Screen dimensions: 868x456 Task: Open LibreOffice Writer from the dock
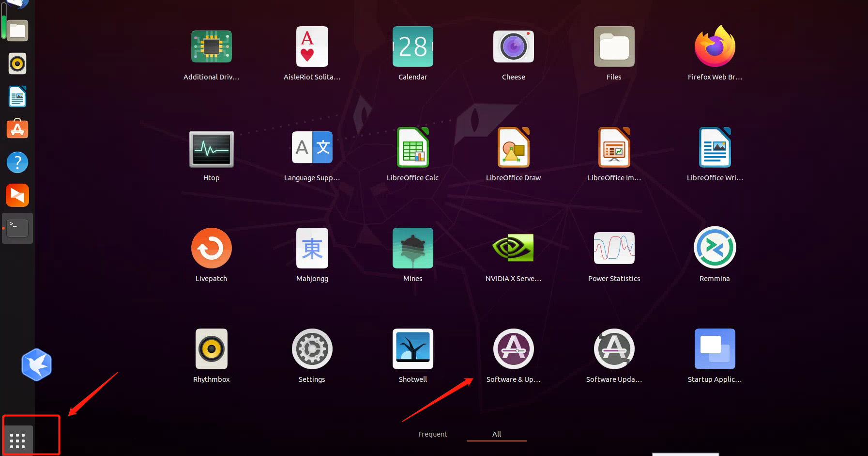(17, 96)
